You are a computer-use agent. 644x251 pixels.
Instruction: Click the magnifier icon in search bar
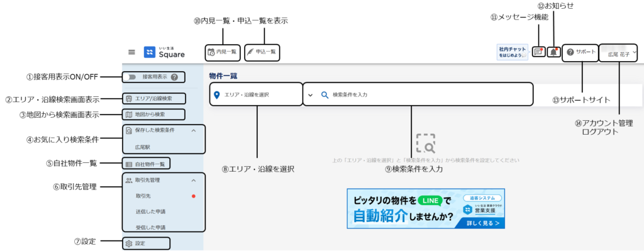click(x=325, y=94)
